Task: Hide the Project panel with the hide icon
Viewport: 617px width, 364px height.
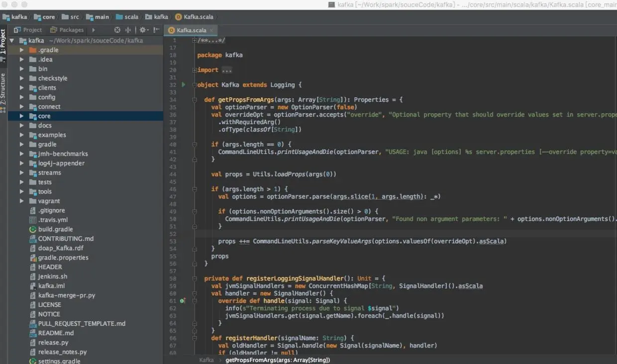Action: pyautogui.click(x=156, y=30)
